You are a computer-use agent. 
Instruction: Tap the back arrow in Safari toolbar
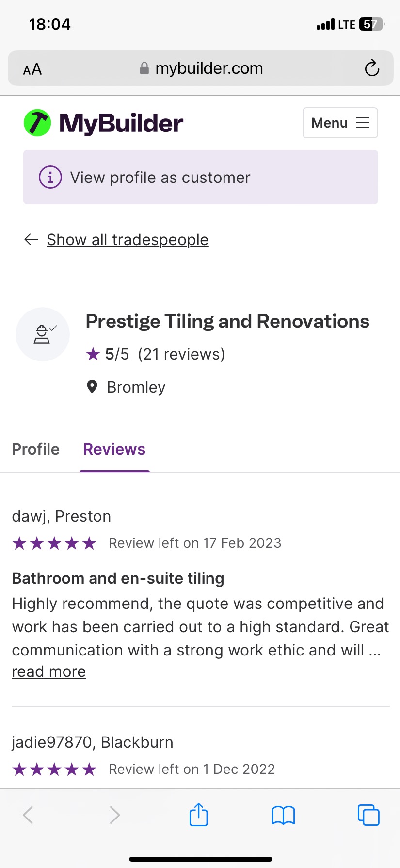(28, 815)
